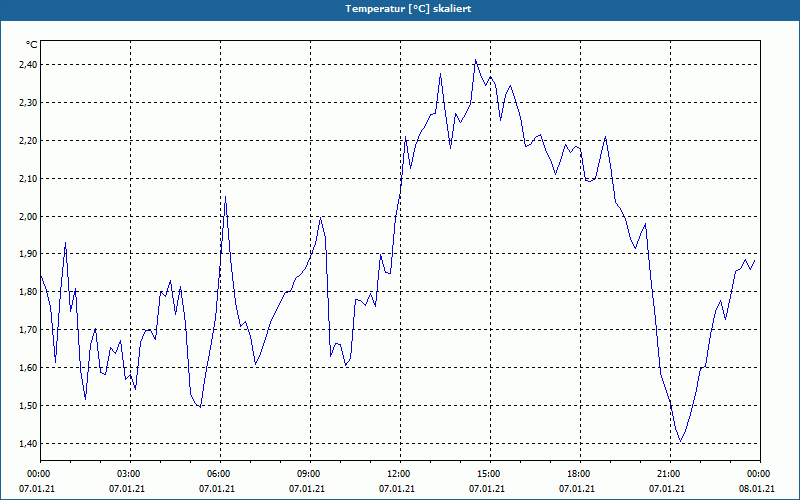Click the 1,60 temperature tick label
This screenshot has width=800, height=500.
coord(28,367)
